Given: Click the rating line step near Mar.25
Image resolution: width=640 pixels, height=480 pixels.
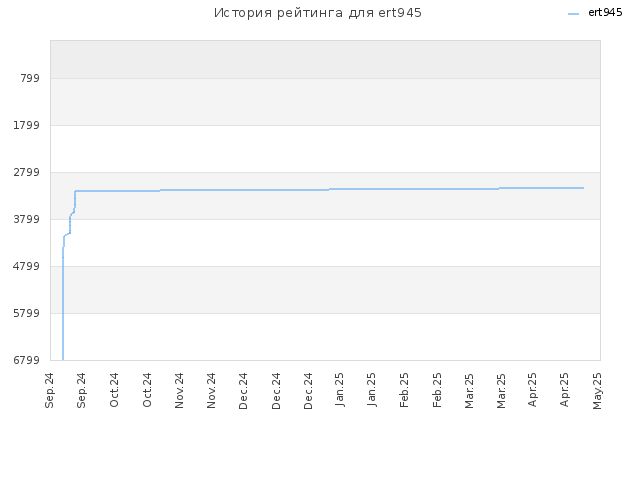Looking at the screenshot, I should pos(499,188).
